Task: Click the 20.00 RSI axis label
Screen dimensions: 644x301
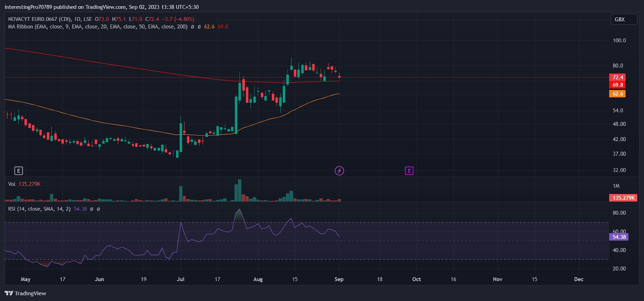Action: pyautogui.click(x=619, y=269)
